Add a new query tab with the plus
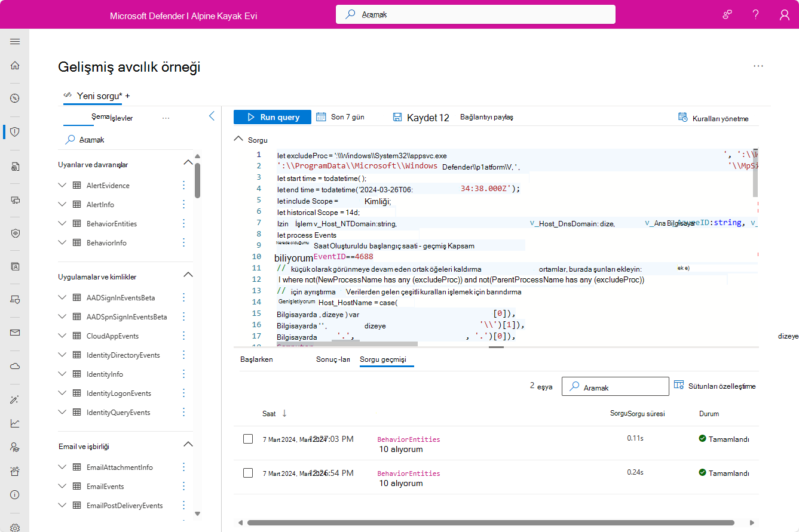 click(x=127, y=96)
